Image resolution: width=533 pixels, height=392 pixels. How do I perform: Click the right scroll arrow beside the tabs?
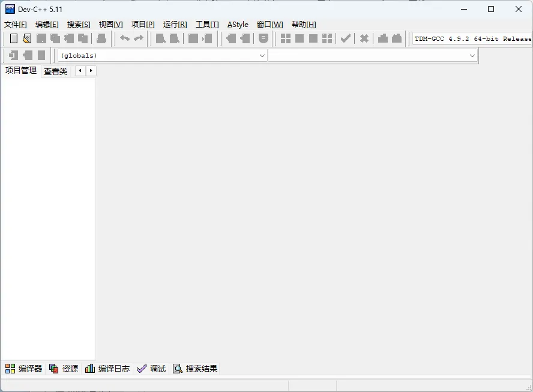90,70
